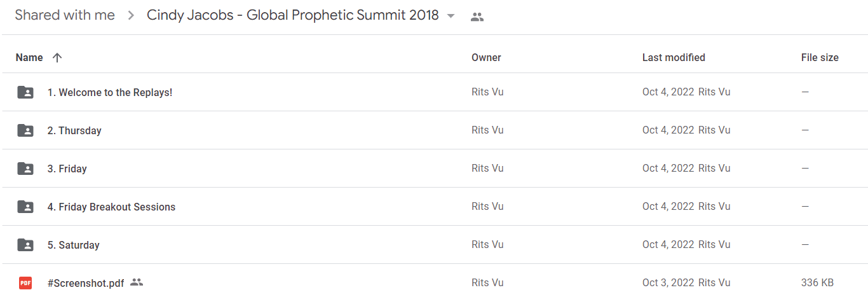Select the #Screenshot.pdf file name
Viewport: 868px width, 297px height.
coord(86,283)
